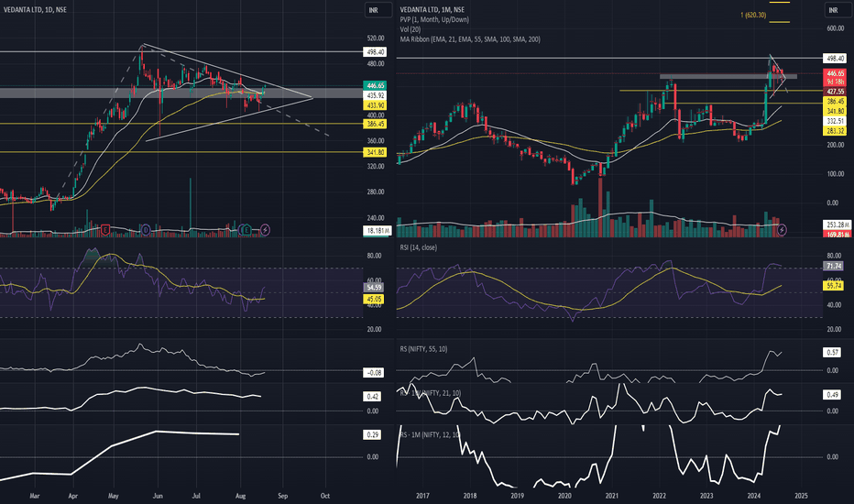Select the RS - 1M (NIFTY, 12, 10) legend
This screenshot has width=854, height=504.
[x=431, y=434]
